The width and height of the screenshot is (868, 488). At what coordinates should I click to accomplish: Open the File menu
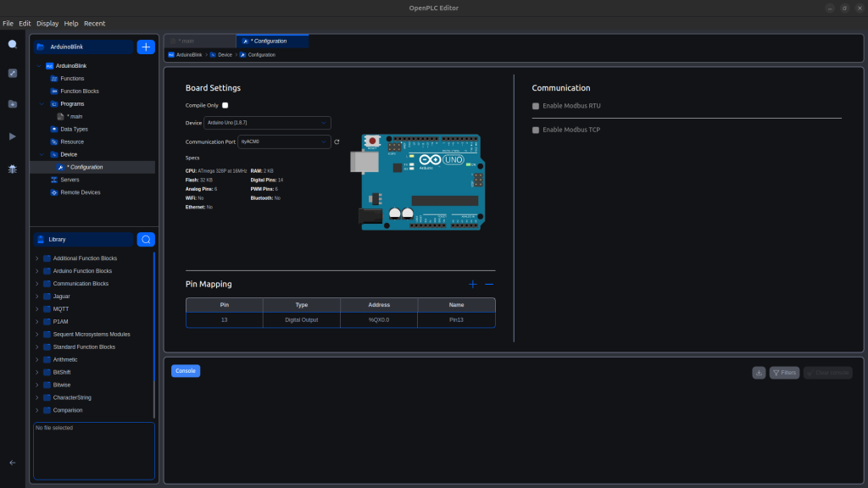(x=8, y=24)
